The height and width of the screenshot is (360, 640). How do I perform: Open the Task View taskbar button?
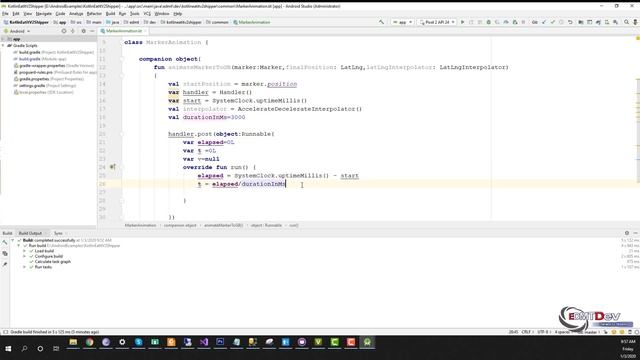click(56, 349)
